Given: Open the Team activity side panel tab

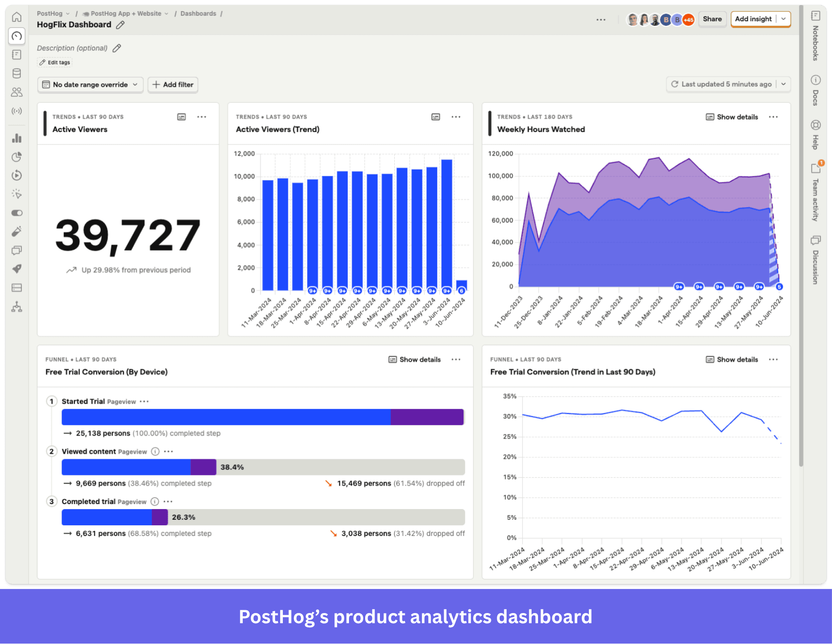Looking at the screenshot, I should (815, 192).
